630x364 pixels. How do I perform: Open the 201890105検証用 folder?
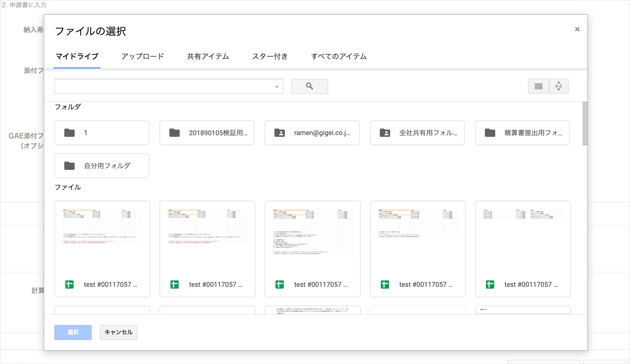pos(207,133)
